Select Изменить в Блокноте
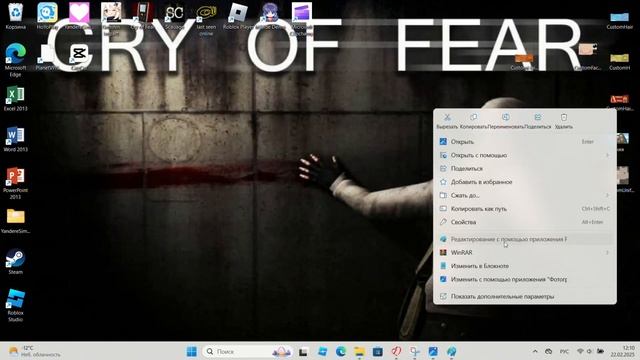This screenshot has width=640, height=360. point(524,266)
